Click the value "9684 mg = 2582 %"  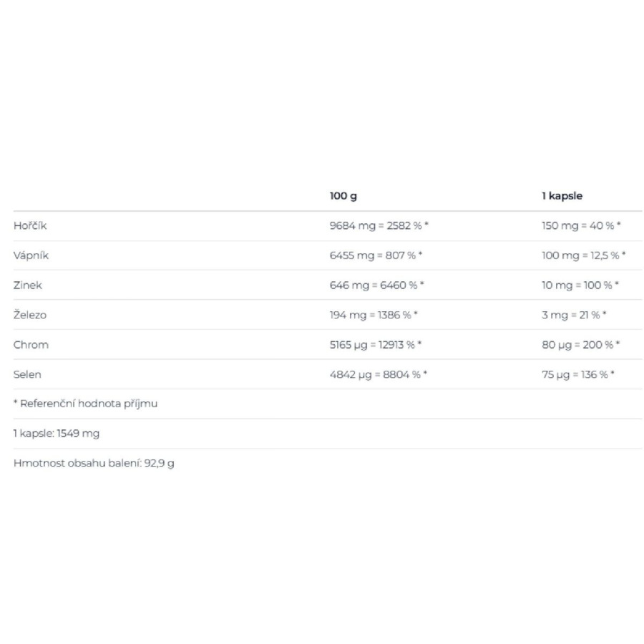tap(379, 226)
